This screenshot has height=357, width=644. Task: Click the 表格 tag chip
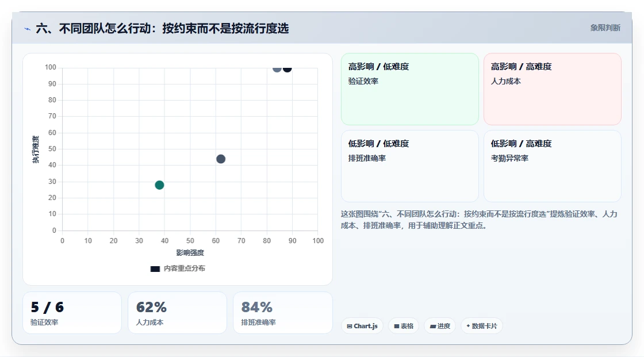coord(404,326)
